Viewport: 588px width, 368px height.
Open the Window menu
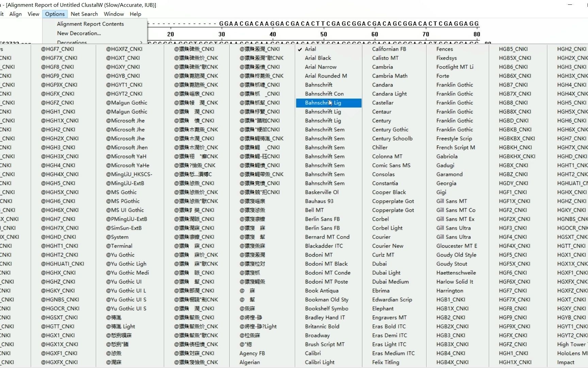click(114, 14)
